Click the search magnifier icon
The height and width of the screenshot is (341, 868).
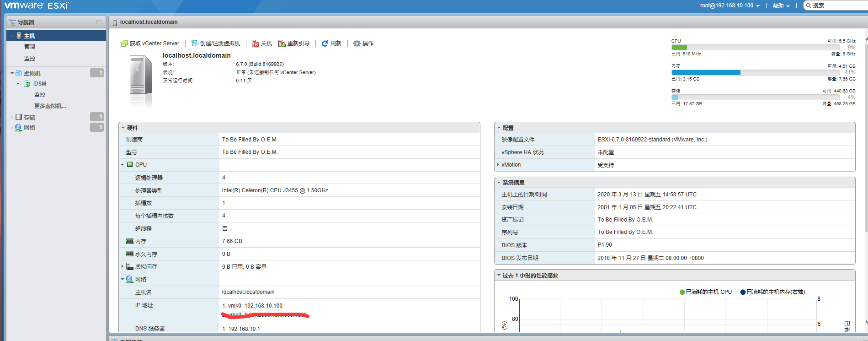(809, 5)
